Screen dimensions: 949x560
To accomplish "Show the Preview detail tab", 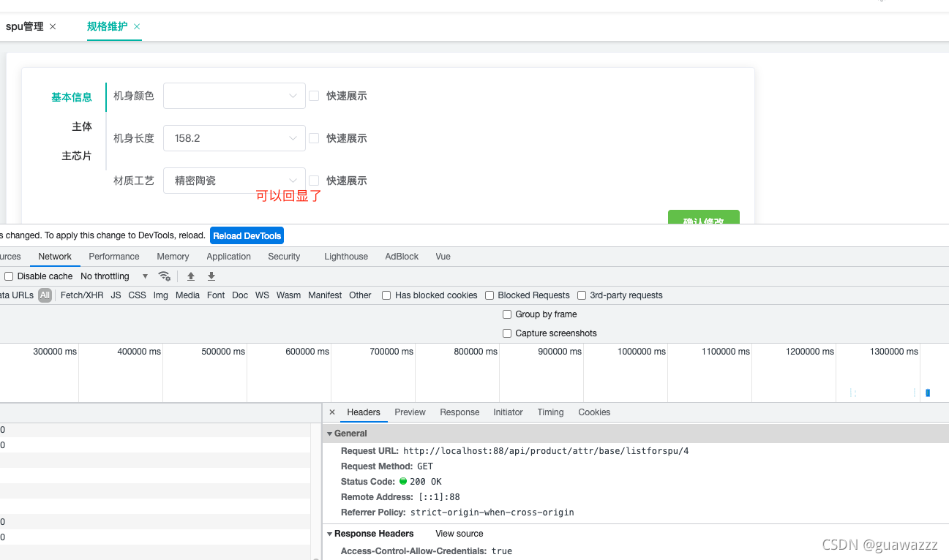I will 410,412.
